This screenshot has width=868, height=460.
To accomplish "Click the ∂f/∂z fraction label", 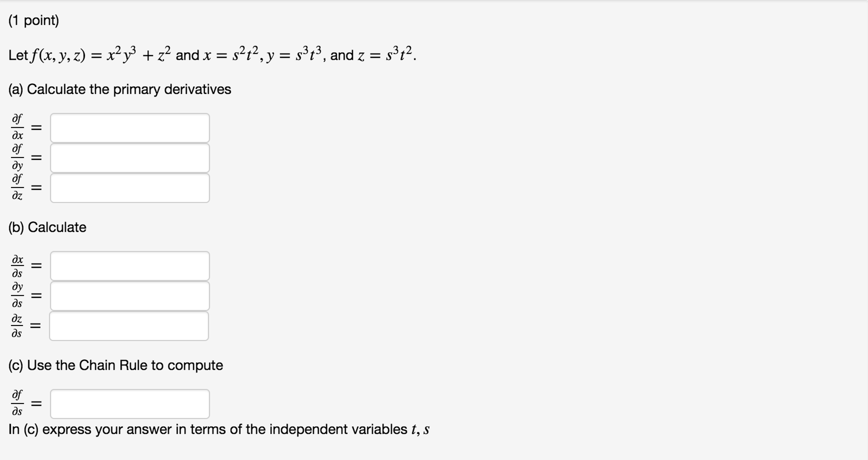I will coord(17,187).
